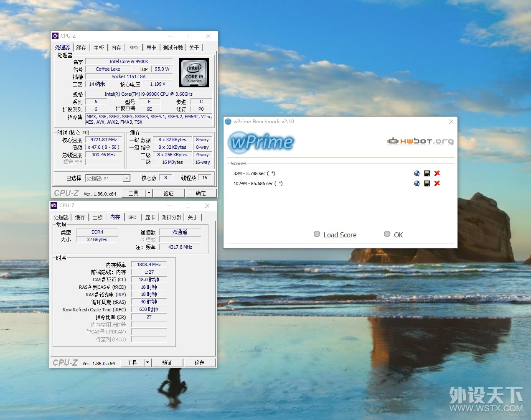The height and width of the screenshot is (420, 531).
Task: Open 关于 tab in top CPU-Z
Action: pyautogui.click(x=194, y=48)
